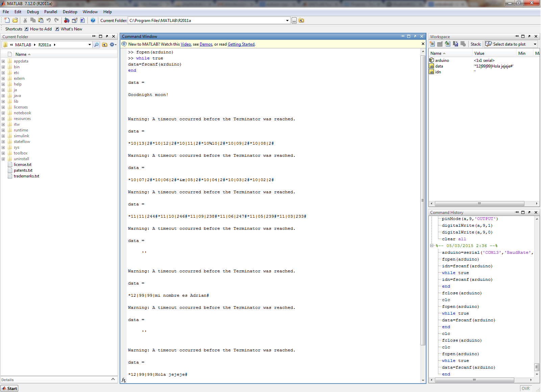Click the Demos link in banner
The height and width of the screenshot is (392, 541).
206,44
